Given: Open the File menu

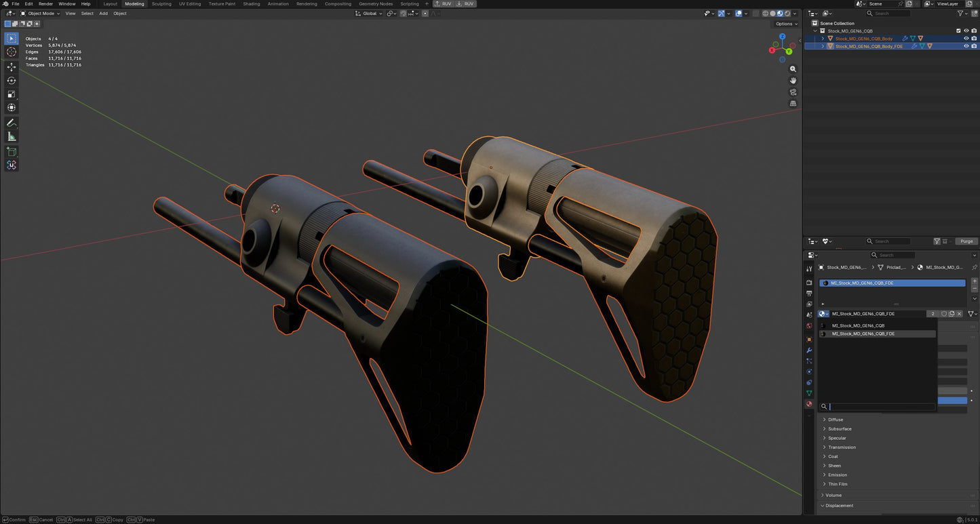Looking at the screenshot, I should pos(16,4).
